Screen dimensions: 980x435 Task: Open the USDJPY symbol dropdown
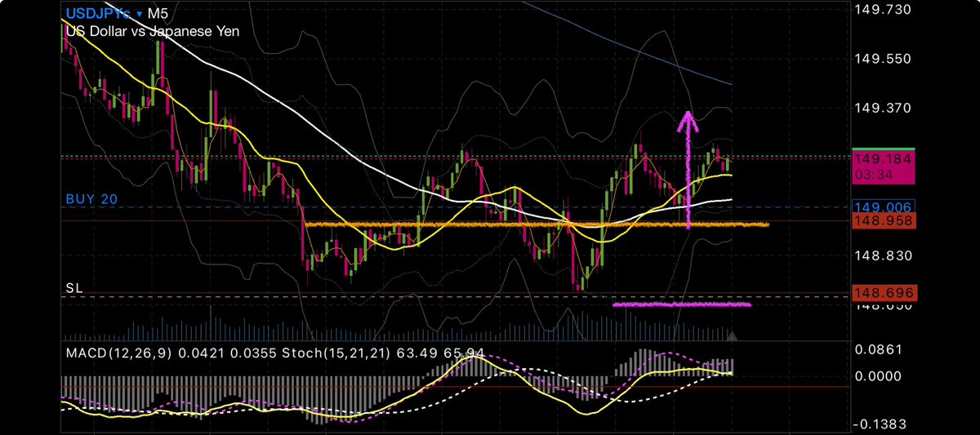[104, 15]
